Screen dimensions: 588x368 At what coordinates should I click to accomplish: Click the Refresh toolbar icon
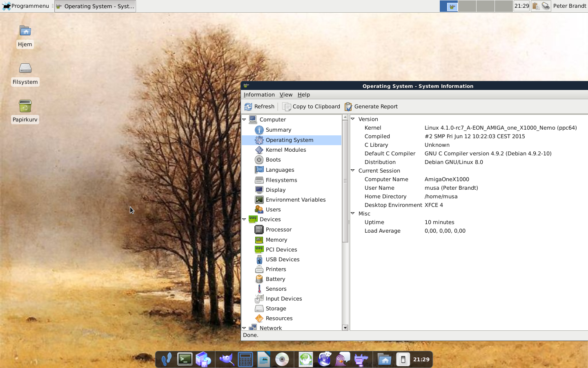tap(248, 107)
